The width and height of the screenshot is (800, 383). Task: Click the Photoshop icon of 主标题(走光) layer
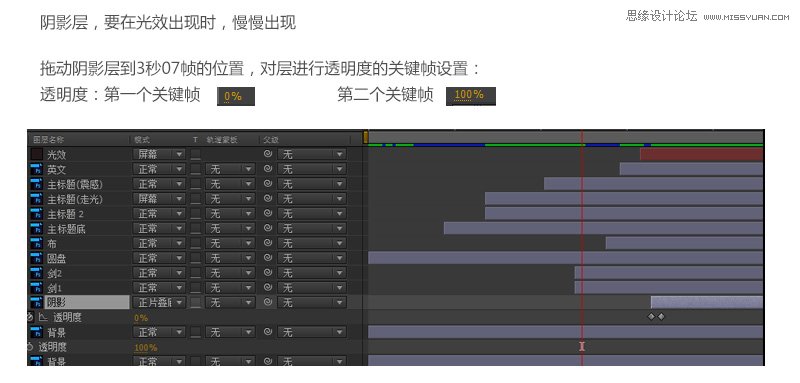pyautogui.click(x=36, y=198)
